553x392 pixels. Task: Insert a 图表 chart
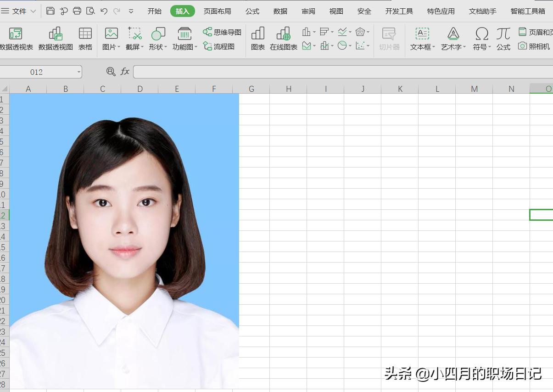tap(257, 39)
